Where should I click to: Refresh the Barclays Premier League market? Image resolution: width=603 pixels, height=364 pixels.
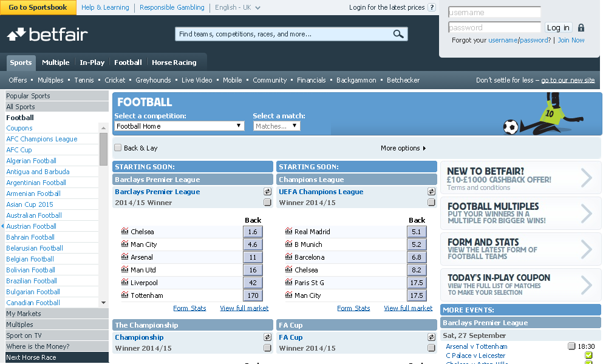click(x=267, y=192)
